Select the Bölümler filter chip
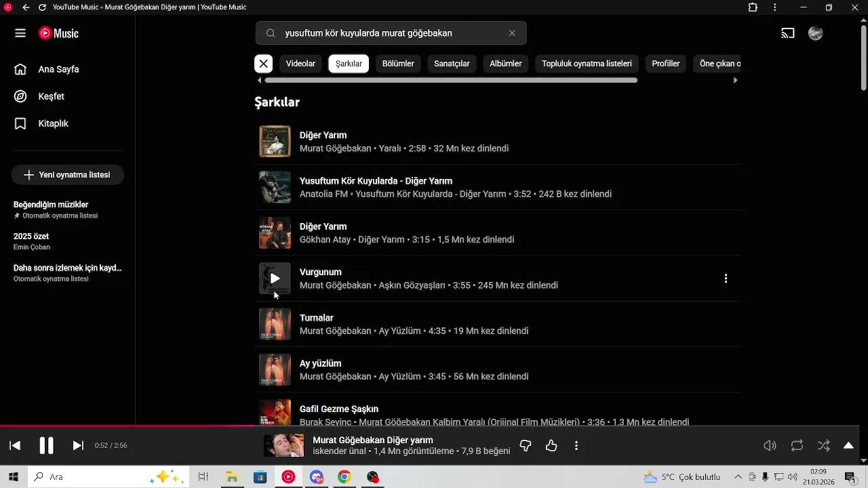This screenshot has height=488, width=868. pos(398,64)
